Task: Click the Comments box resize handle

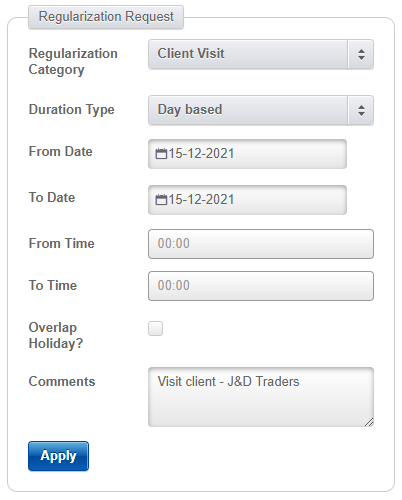Action: [369, 422]
